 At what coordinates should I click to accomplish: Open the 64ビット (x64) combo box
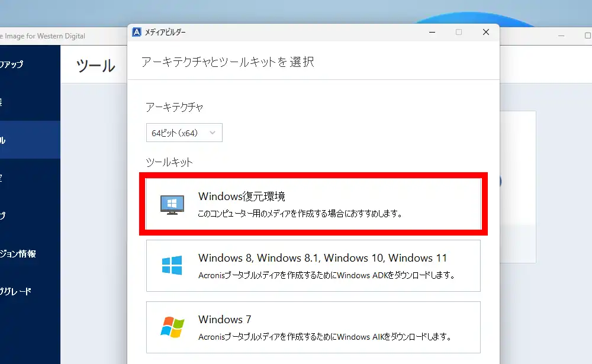pyautogui.click(x=184, y=133)
